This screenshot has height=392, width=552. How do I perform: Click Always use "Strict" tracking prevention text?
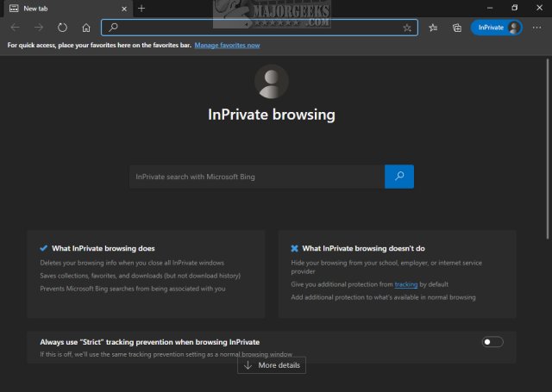149,342
